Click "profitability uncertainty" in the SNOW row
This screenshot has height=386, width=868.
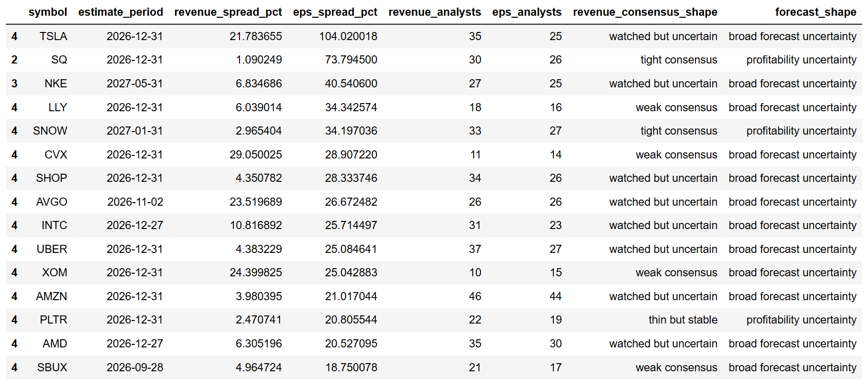(802, 131)
